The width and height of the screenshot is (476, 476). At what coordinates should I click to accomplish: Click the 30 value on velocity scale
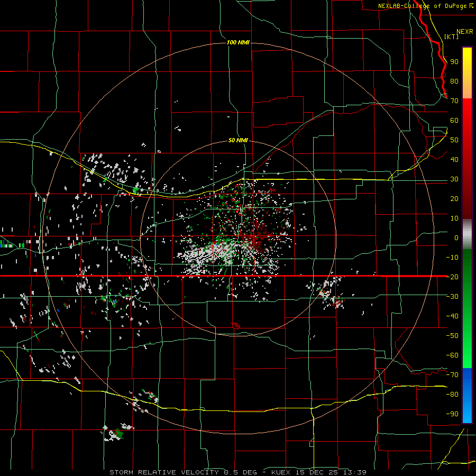[x=454, y=179]
